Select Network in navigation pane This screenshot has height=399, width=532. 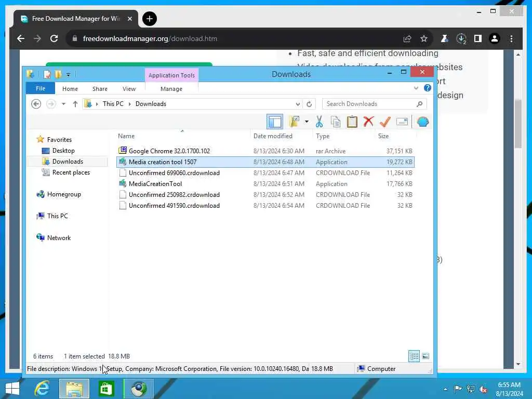pyautogui.click(x=59, y=238)
